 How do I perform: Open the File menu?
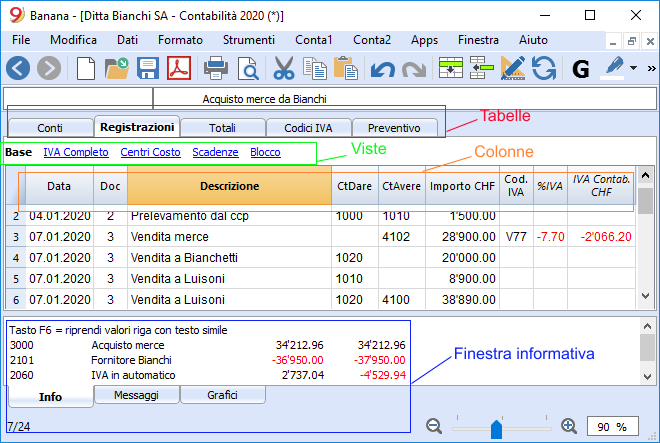[21, 40]
